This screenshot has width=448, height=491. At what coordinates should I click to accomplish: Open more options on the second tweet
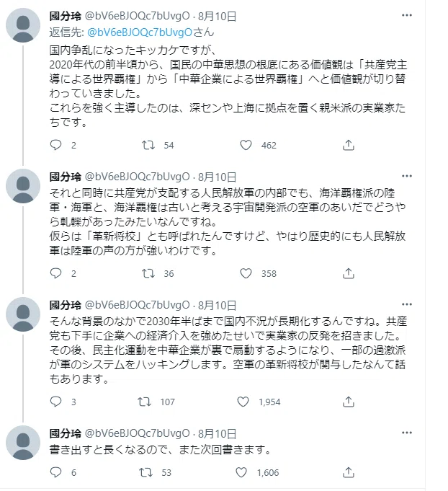(x=407, y=176)
